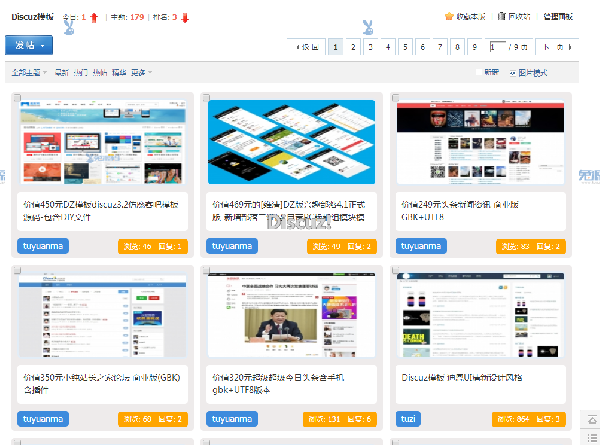This screenshot has width=600, height=445.
Task: Click the orange stats badge on the 价值450元 card
Action: click(x=153, y=247)
